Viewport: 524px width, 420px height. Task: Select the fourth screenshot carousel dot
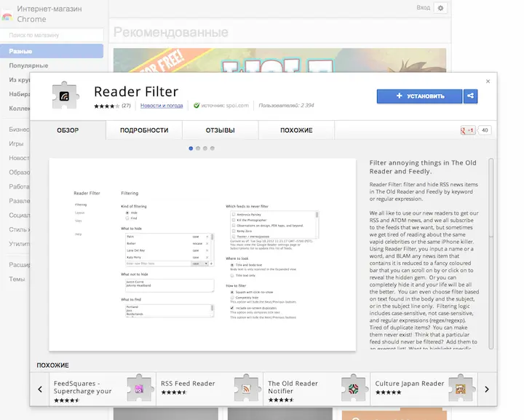[213, 148]
